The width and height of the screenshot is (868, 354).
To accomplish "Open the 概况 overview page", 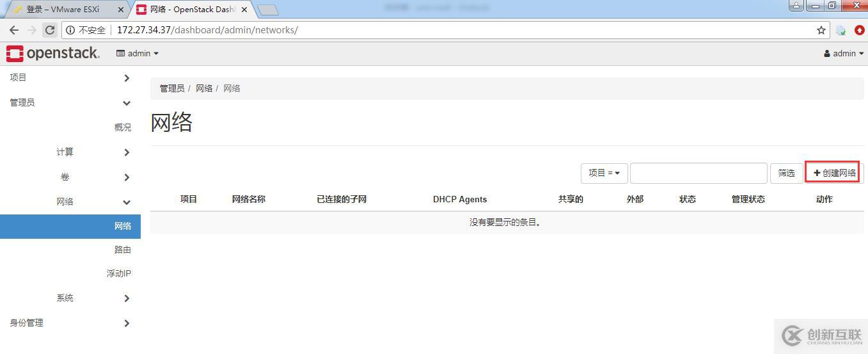I will pyautogui.click(x=123, y=127).
